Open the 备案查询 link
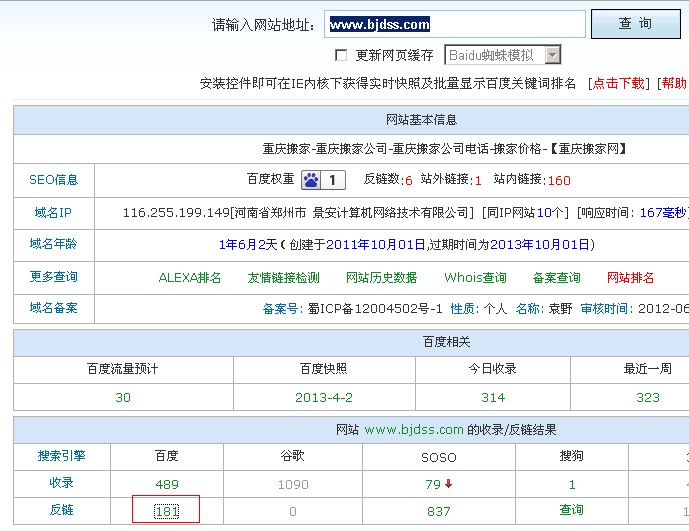Image resolution: width=689 pixels, height=531 pixels. point(556,278)
